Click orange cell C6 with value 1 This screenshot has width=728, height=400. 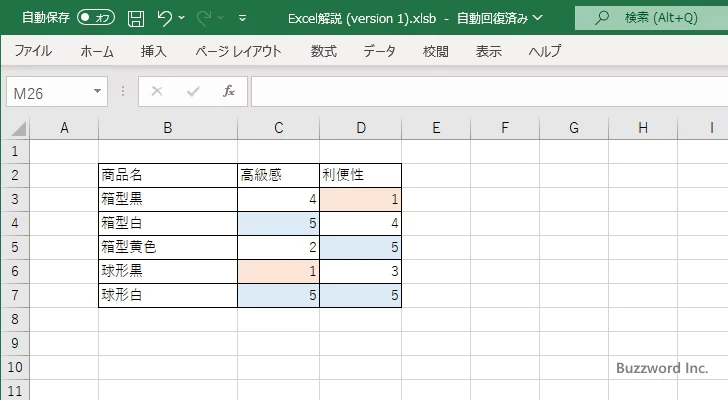279,271
